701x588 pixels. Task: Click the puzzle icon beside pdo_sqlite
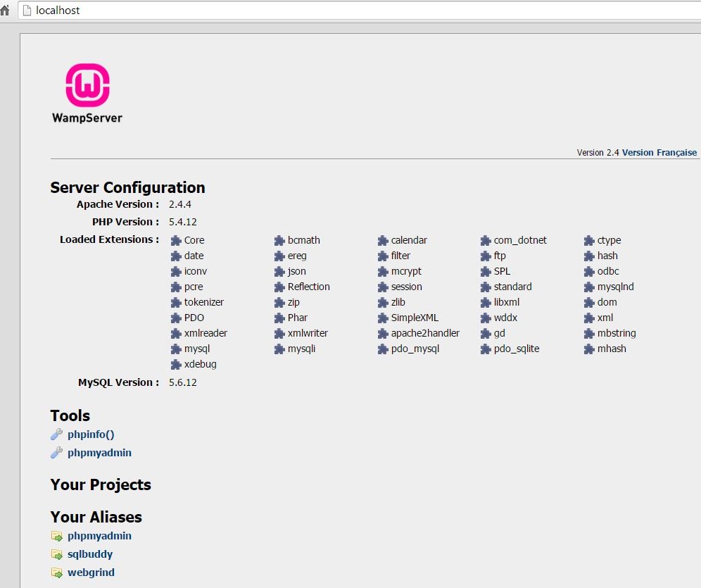click(x=486, y=349)
